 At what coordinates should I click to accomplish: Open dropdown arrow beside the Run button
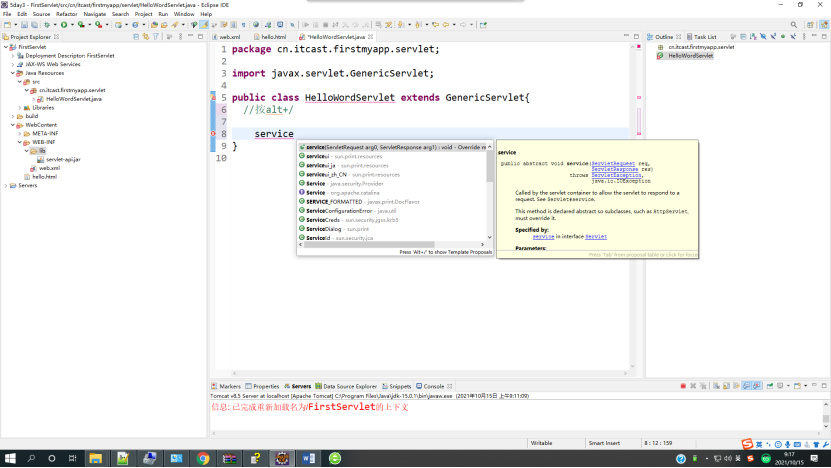click(72, 25)
